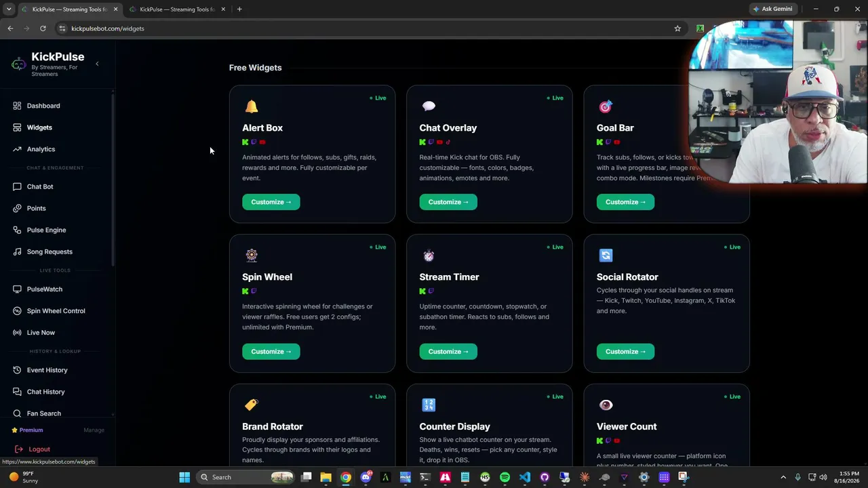This screenshot has height=488, width=868.
Task: Click the KickPulse logo icon
Action: tap(18, 64)
